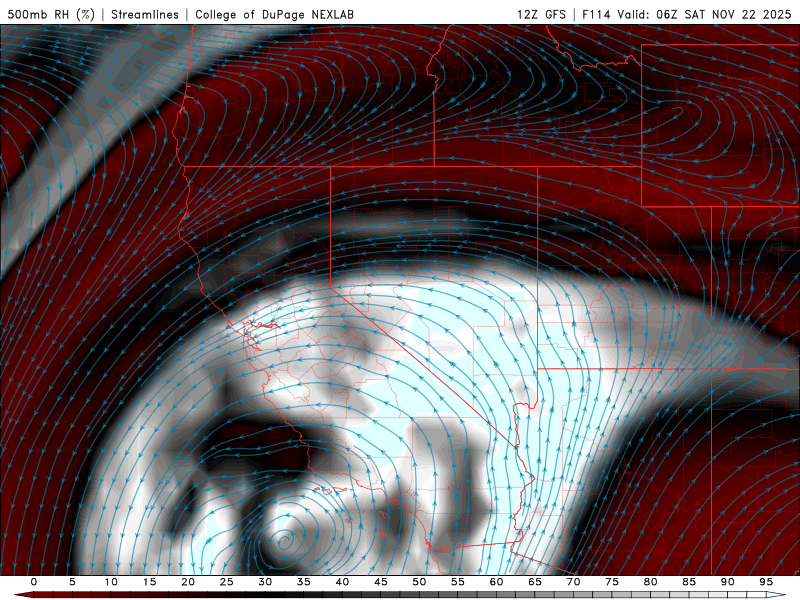Click the 20 value on the color scale
The image size is (800, 600).
click(x=188, y=582)
